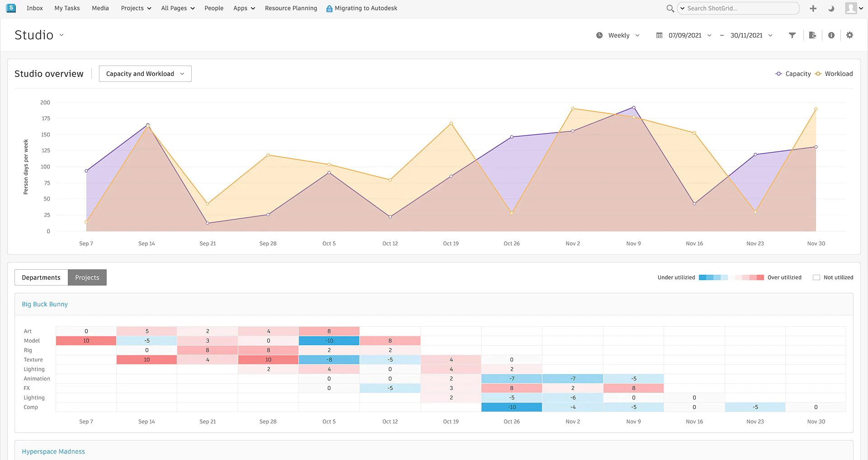868x460 pixels.
Task: Click the export icon
Action: [x=812, y=35]
